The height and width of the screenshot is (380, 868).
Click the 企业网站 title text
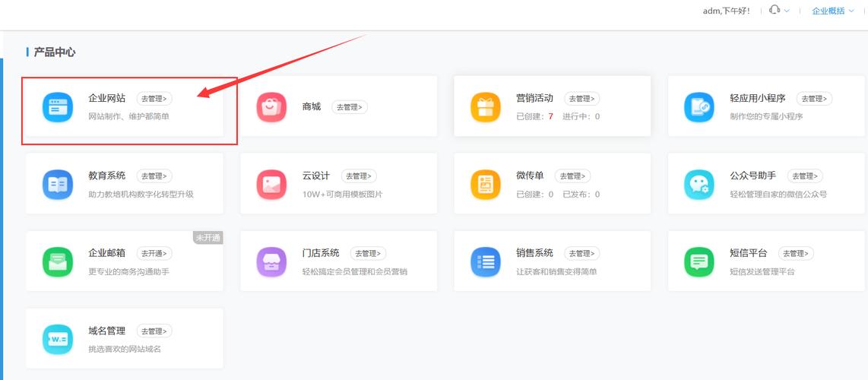pyautogui.click(x=107, y=99)
